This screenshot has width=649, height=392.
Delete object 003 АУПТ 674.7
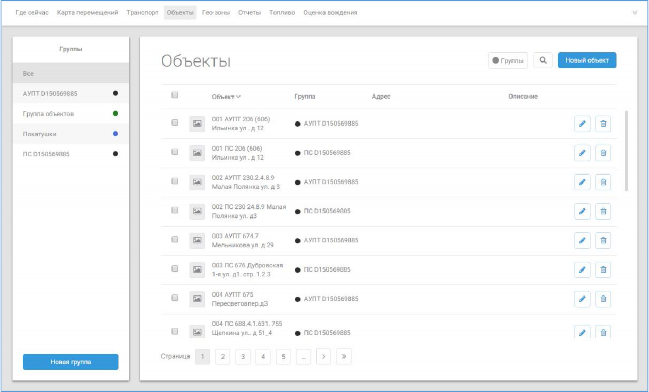(x=603, y=240)
